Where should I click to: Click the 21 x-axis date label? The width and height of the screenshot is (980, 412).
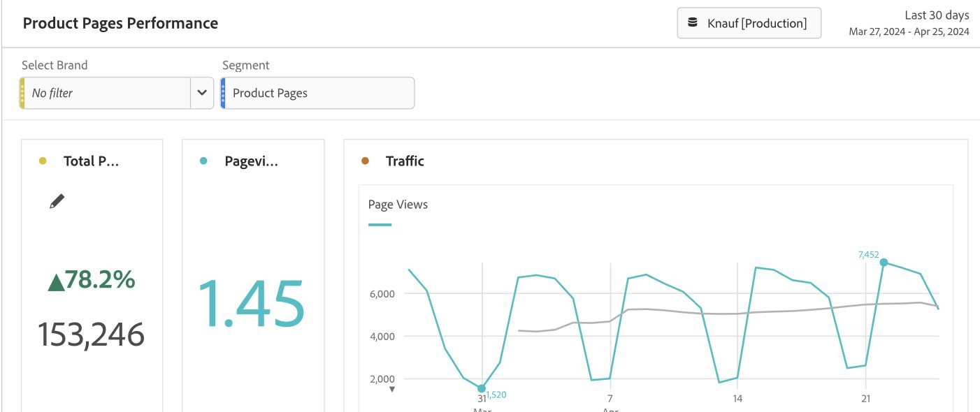[865, 399]
